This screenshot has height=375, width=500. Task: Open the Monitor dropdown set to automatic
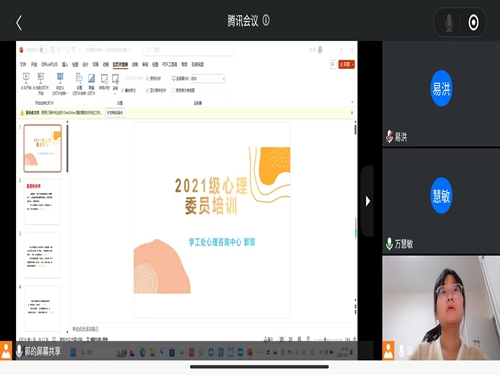click(208, 79)
